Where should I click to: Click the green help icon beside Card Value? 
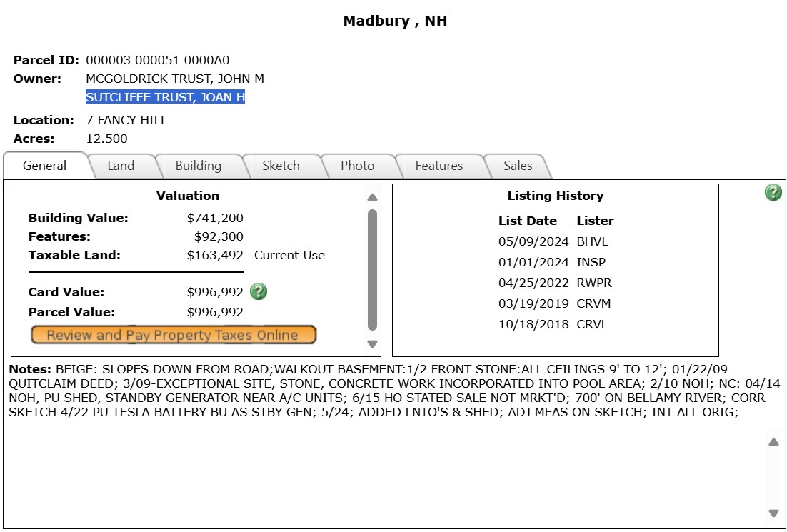pyautogui.click(x=259, y=291)
